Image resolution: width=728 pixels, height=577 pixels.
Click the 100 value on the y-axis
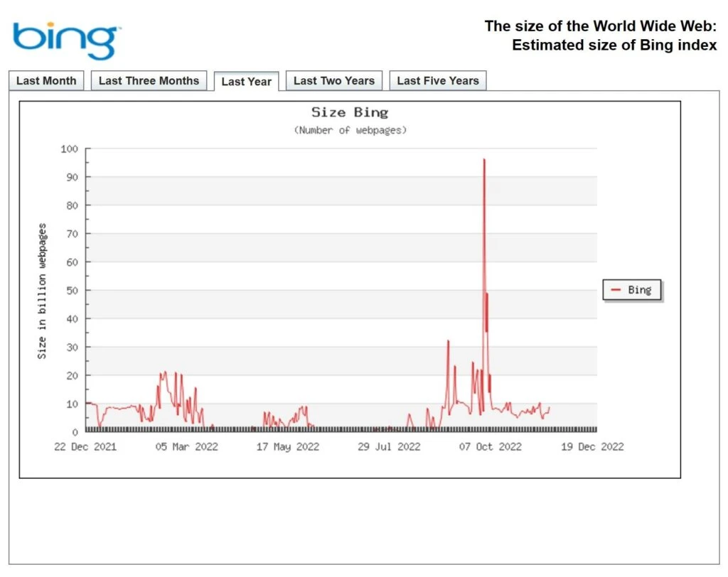69,149
